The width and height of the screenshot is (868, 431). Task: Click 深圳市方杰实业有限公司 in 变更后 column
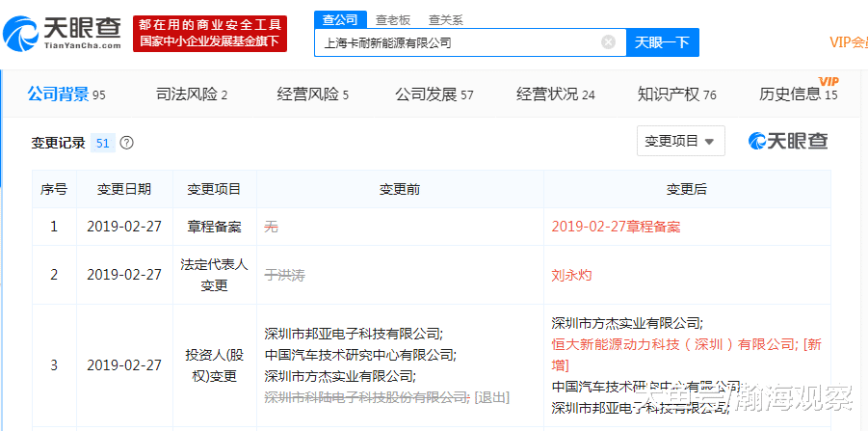point(626,323)
